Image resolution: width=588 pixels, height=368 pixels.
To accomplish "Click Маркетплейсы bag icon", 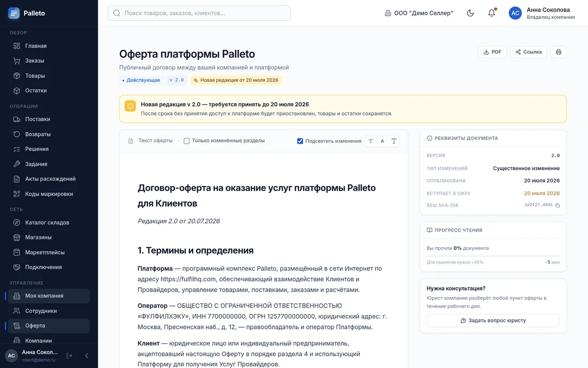I will 17,252.
